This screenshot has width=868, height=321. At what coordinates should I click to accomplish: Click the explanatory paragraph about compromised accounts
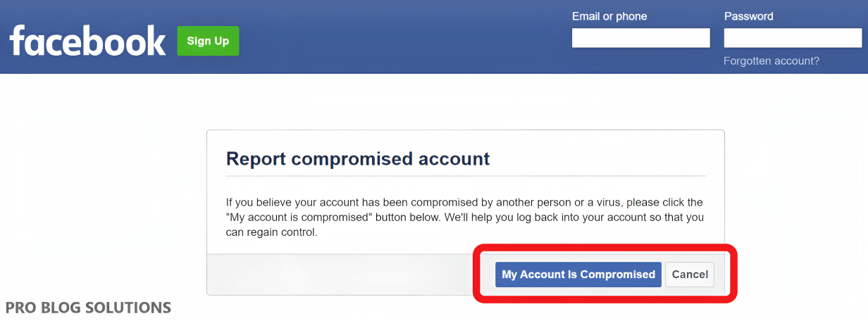click(x=465, y=217)
